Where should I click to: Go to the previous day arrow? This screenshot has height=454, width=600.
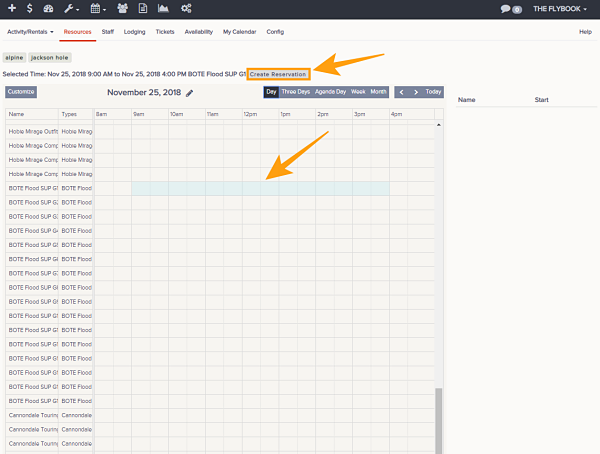401,92
